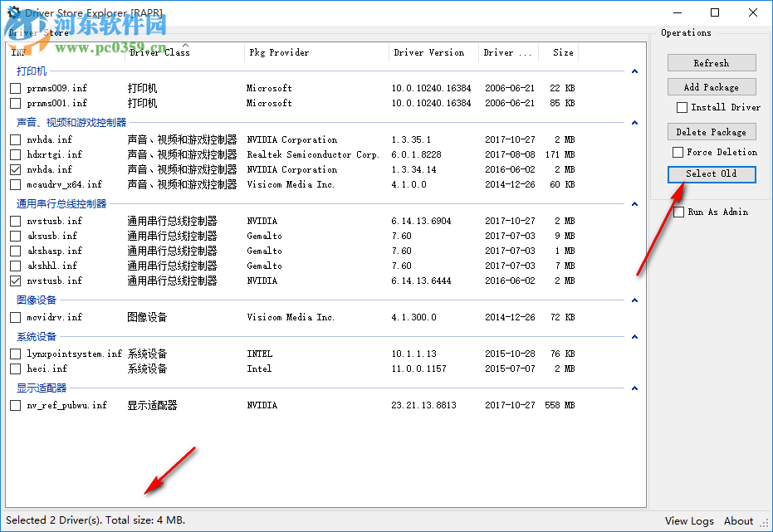
Task: Open View Logs
Action: (689, 520)
